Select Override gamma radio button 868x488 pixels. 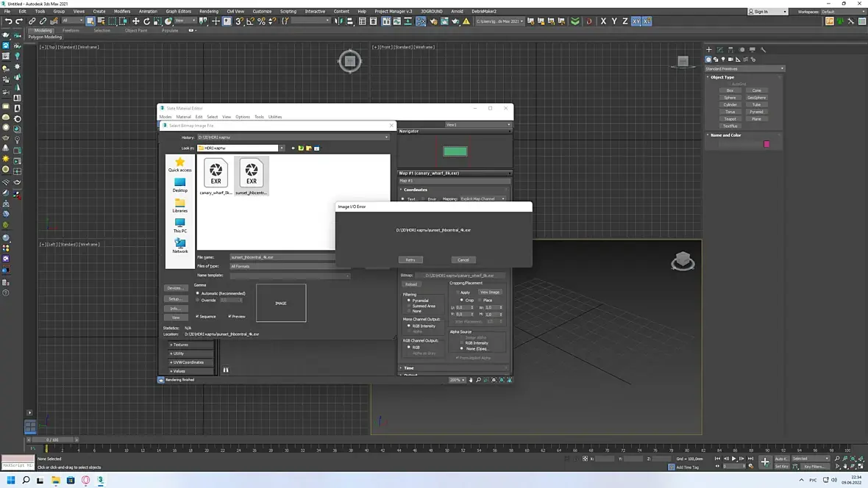point(198,300)
